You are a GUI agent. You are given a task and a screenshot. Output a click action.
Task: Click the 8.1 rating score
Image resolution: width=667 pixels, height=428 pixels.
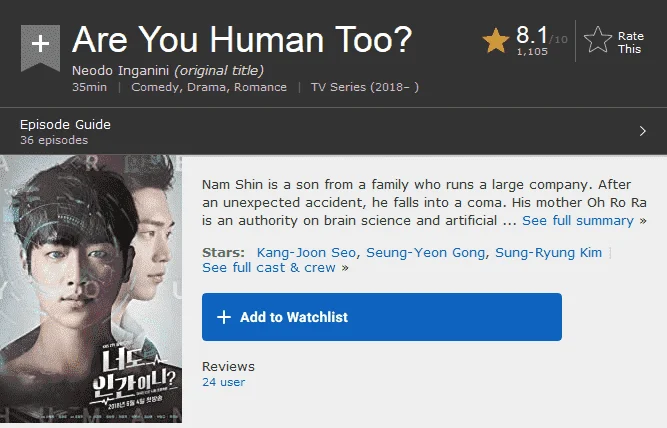[532, 34]
